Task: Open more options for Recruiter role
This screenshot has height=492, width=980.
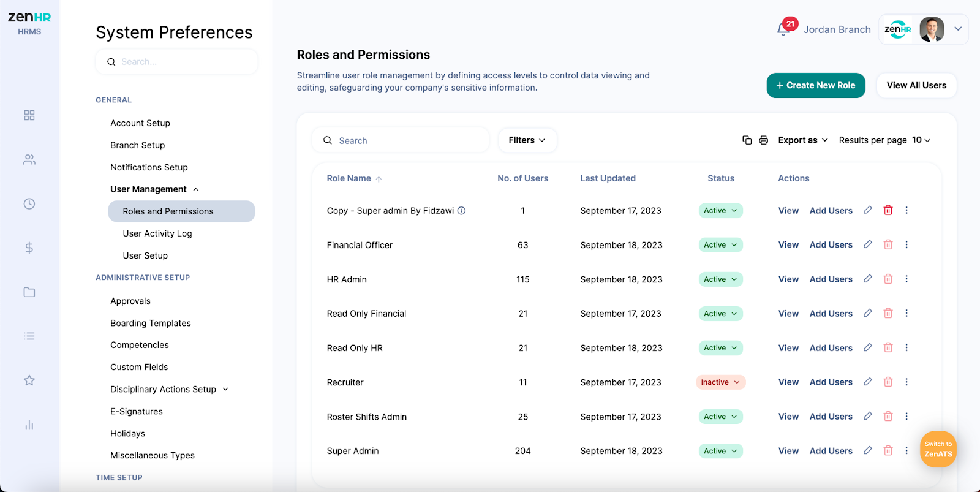Action: (907, 382)
